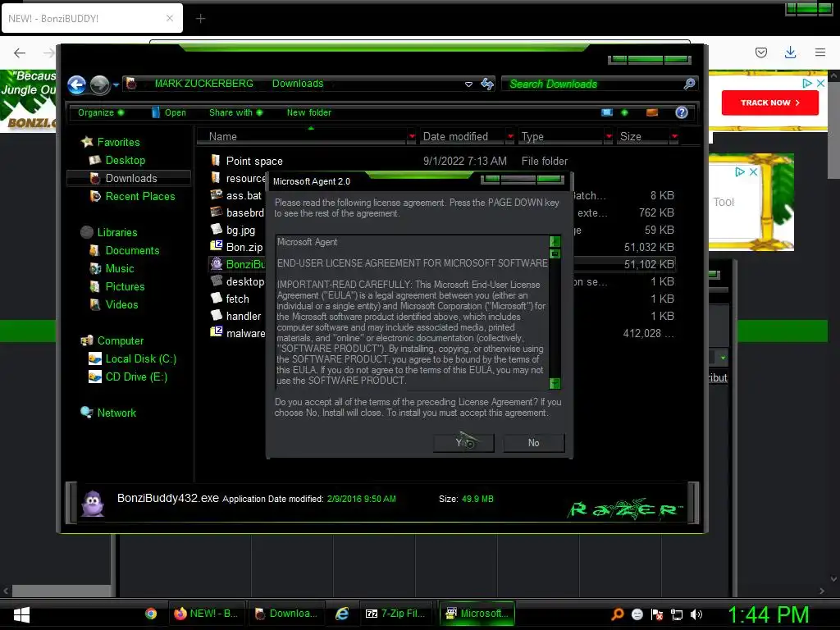
Task: Open the Name column filter dropdown
Action: click(x=412, y=137)
